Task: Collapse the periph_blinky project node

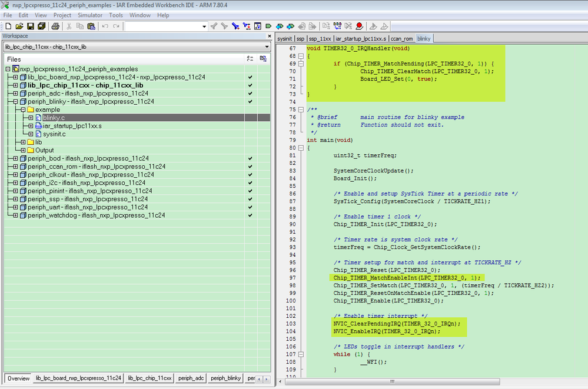Action: point(15,102)
